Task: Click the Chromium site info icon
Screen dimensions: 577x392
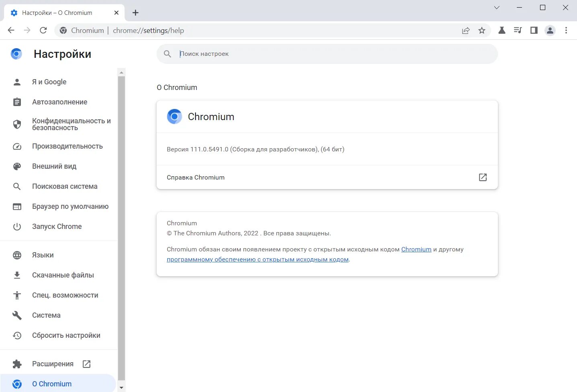Action: 63,31
